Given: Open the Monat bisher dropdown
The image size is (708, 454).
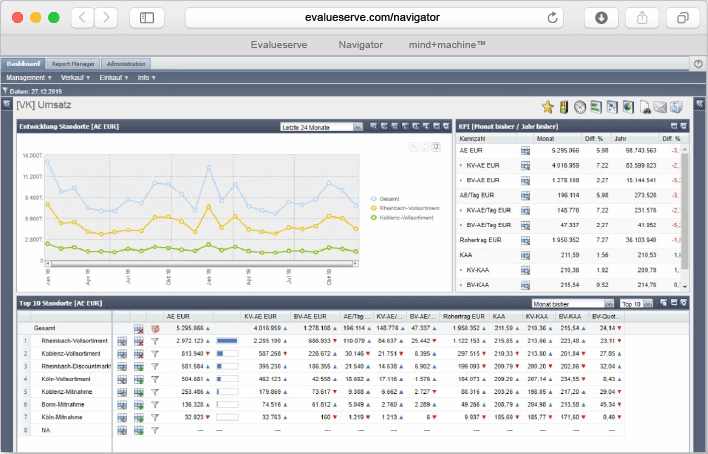Looking at the screenshot, I should pyautogui.click(x=573, y=304).
